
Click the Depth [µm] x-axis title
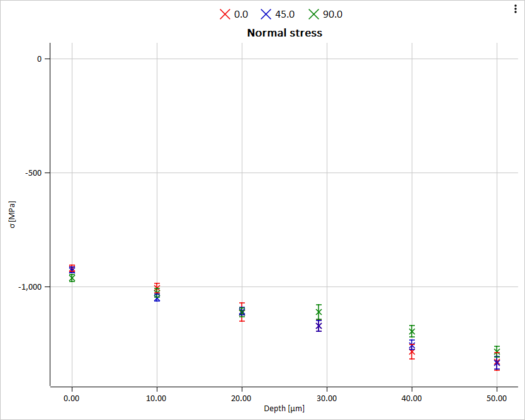tap(284, 409)
